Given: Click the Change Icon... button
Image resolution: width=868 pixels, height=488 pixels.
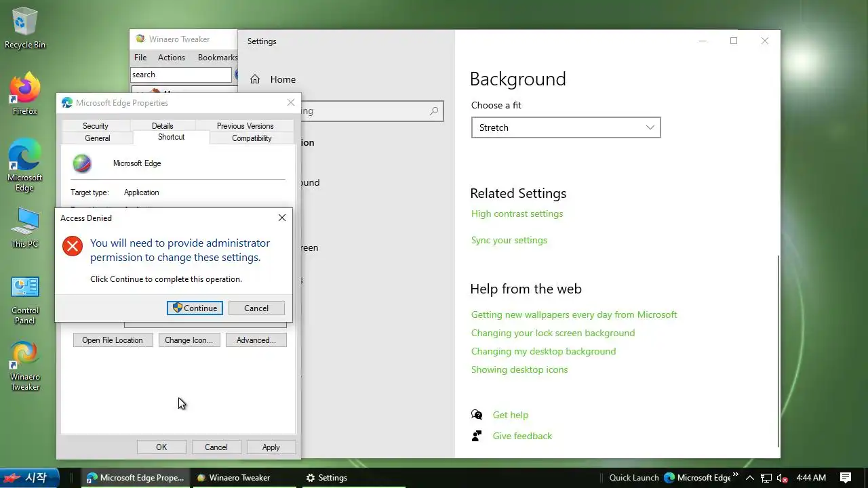Looking at the screenshot, I should [x=189, y=340].
